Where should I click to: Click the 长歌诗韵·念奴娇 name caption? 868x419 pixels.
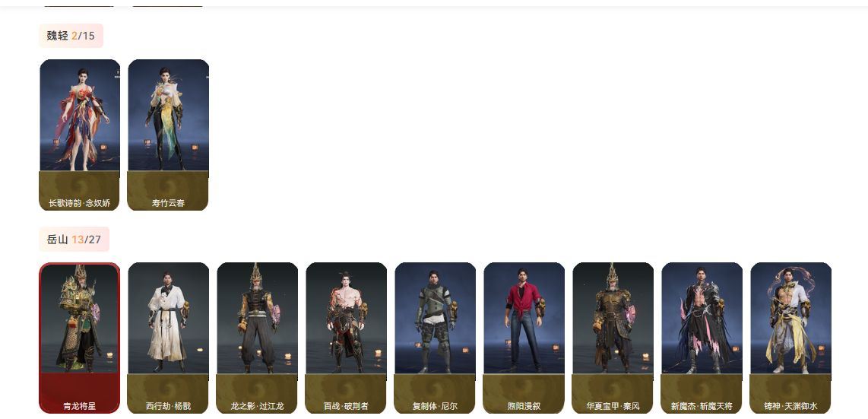(x=80, y=203)
